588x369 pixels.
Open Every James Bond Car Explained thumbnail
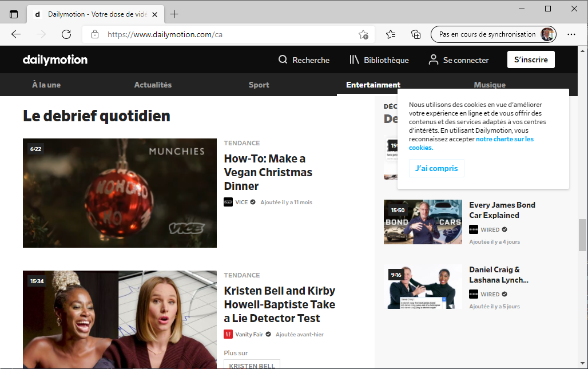click(423, 222)
